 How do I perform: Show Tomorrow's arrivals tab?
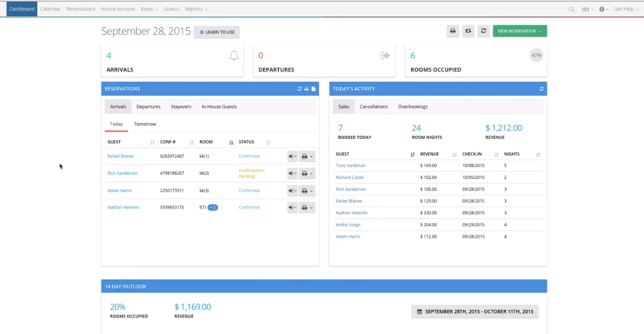[145, 124]
